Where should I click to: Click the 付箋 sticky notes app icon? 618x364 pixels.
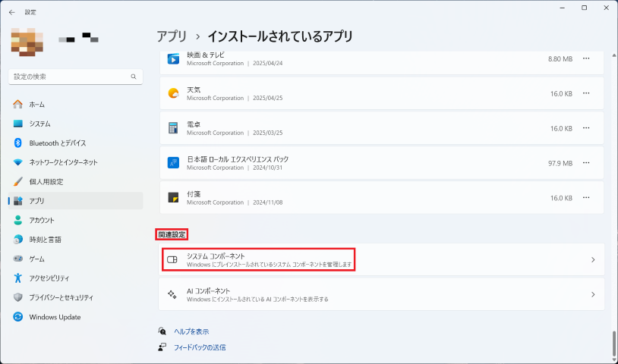[173, 197]
